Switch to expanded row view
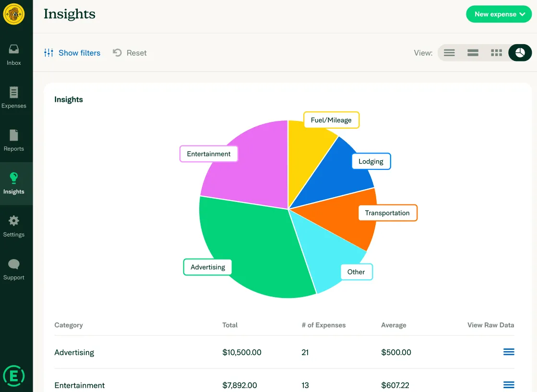The width and height of the screenshot is (537, 392). click(473, 53)
